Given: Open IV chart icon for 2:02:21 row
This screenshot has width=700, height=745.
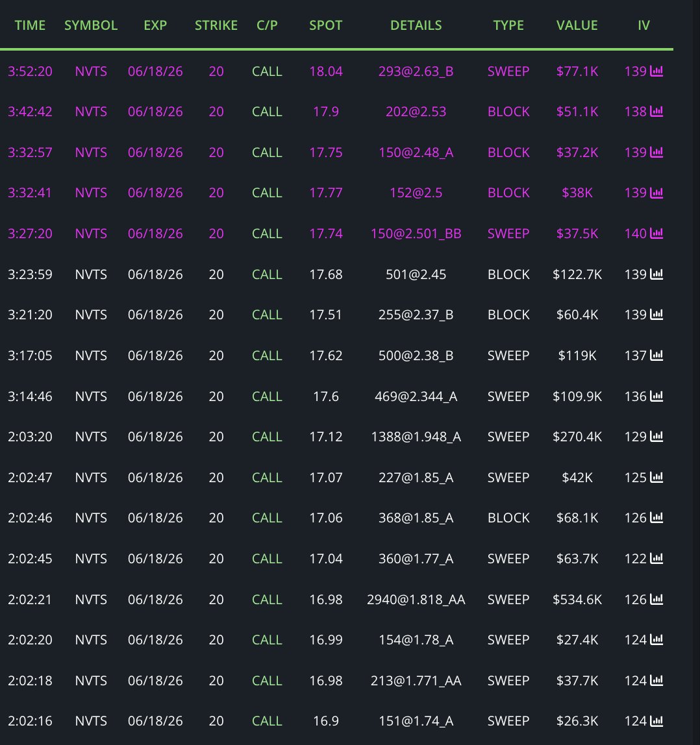Looking at the screenshot, I should 656,599.
